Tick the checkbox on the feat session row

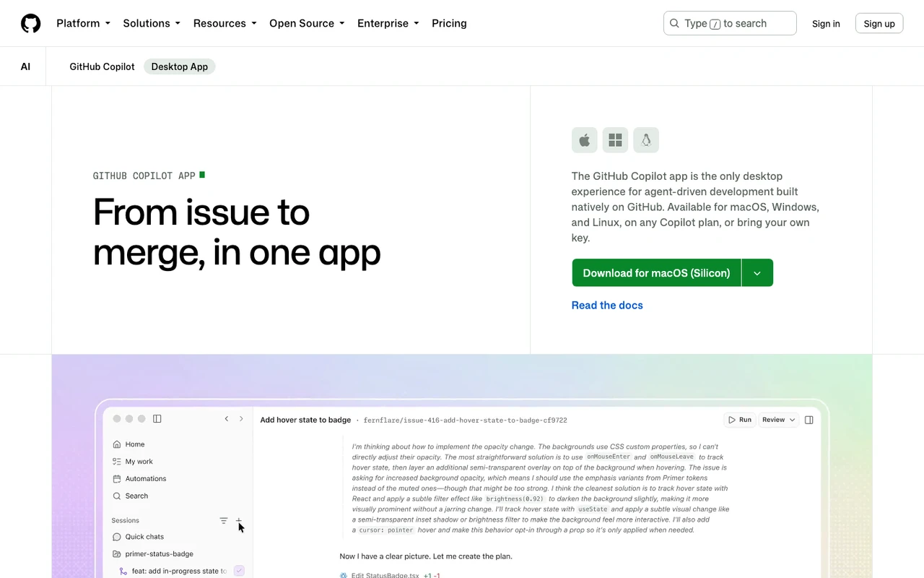point(240,571)
